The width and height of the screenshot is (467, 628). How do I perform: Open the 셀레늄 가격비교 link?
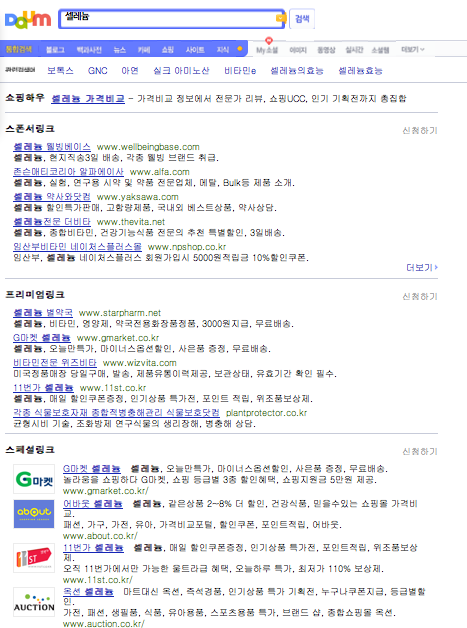(88, 99)
